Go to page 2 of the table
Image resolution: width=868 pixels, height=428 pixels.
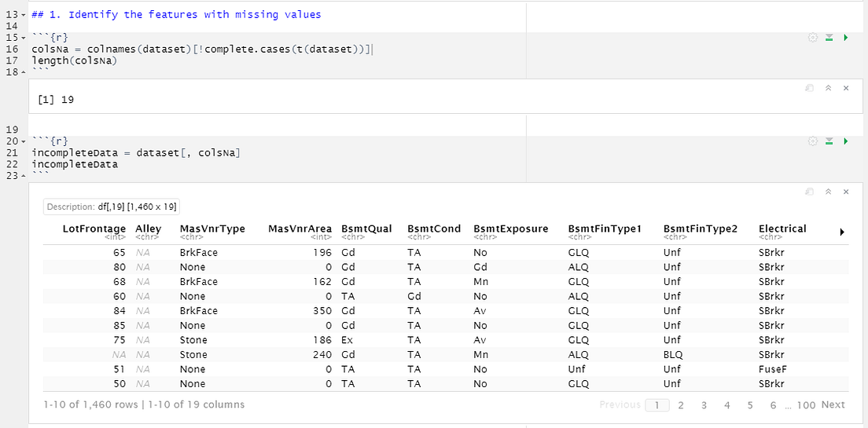[x=681, y=404]
